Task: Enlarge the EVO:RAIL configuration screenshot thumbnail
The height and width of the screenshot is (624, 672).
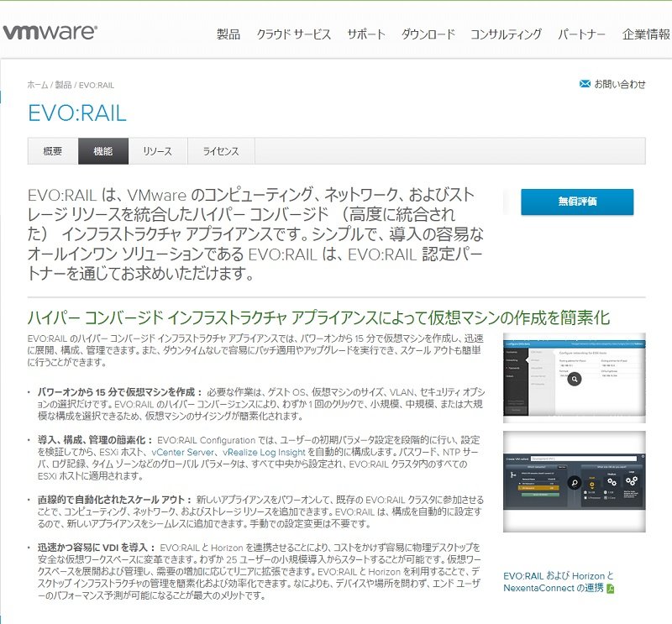Action: click(x=575, y=378)
